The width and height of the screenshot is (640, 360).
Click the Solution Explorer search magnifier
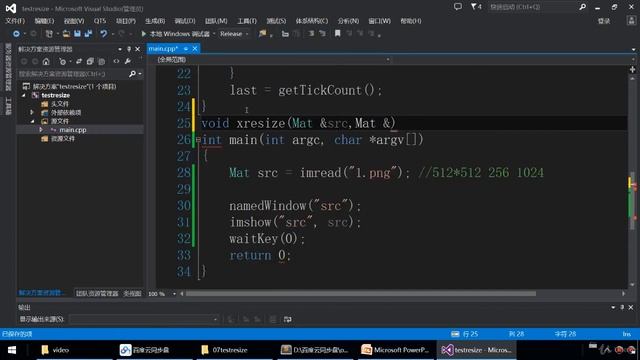point(132,74)
